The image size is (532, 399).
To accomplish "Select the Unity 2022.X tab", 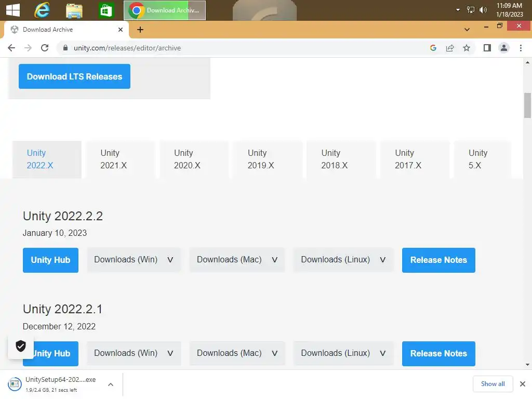I will click(47, 159).
